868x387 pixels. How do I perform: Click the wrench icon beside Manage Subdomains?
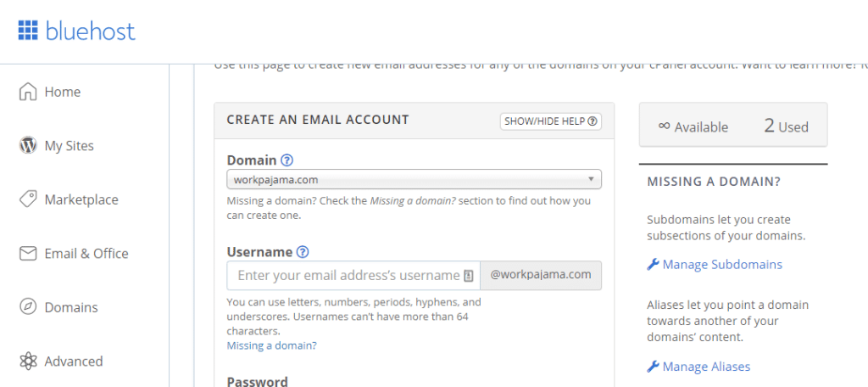coord(654,264)
